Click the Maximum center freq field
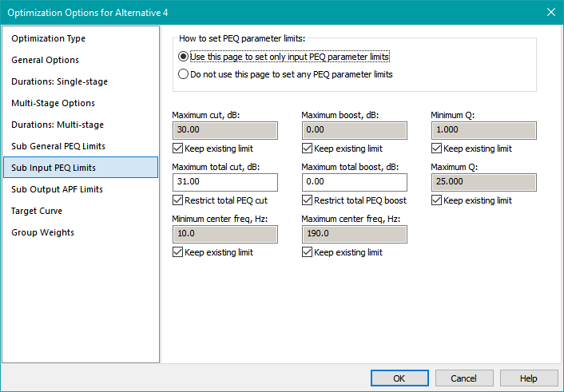The image size is (564, 392). click(x=355, y=234)
